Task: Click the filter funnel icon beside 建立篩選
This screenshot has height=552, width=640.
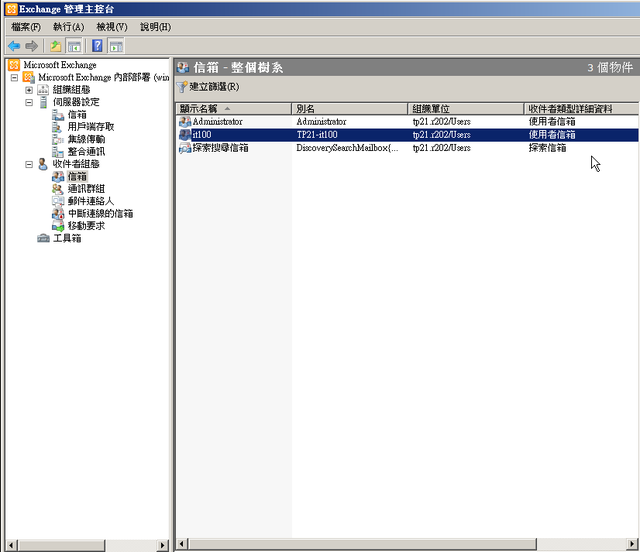Action: [182, 87]
